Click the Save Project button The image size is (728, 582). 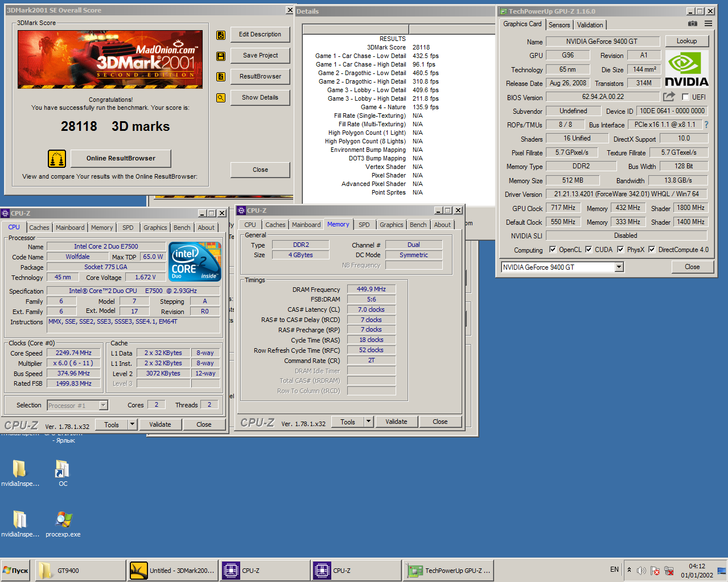tap(260, 56)
